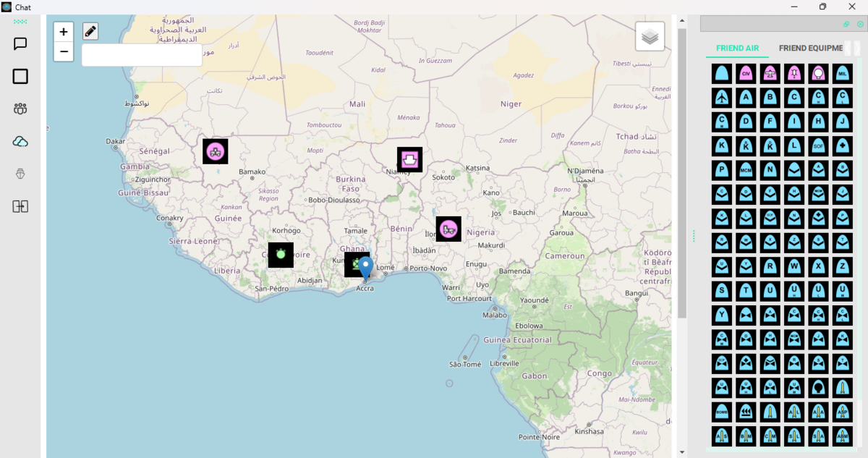The width and height of the screenshot is (868, 458).
Task: Zoom out the map with minus button
Action: (x=64, y=51)
